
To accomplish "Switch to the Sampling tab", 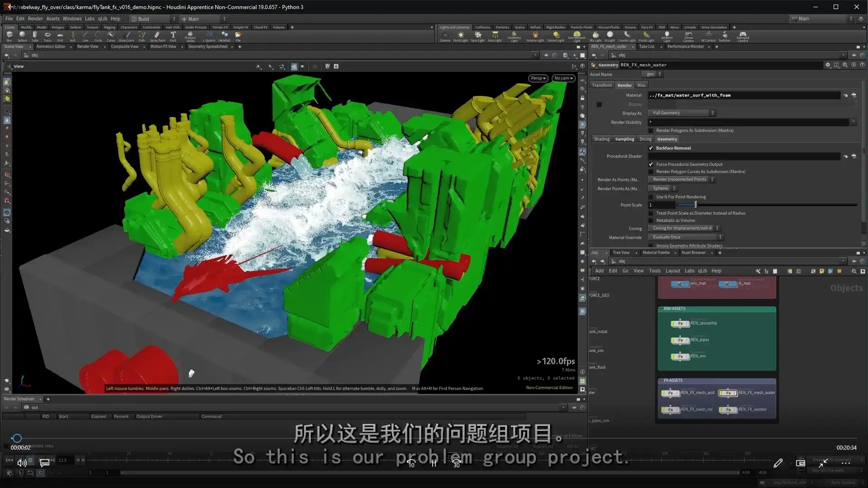I will 625,139.
